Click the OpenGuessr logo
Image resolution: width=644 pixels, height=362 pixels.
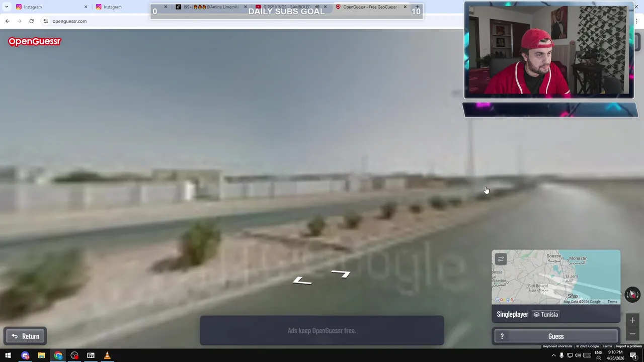[34, 42]
